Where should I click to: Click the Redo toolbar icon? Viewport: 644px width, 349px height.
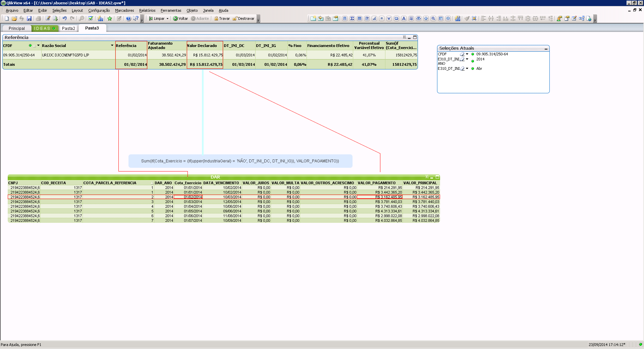(72, 18)
